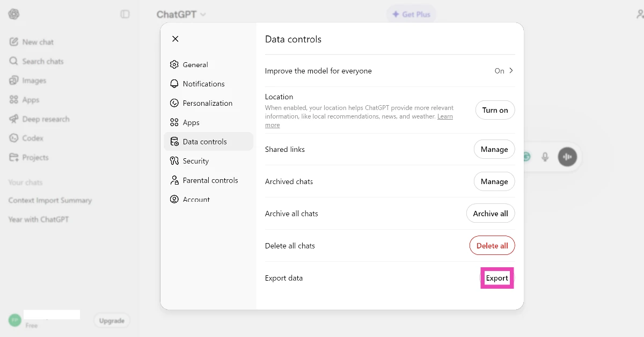Viewport: 644px width, 337px height.
Task: Delete all chats
Action: pos(492,245)
